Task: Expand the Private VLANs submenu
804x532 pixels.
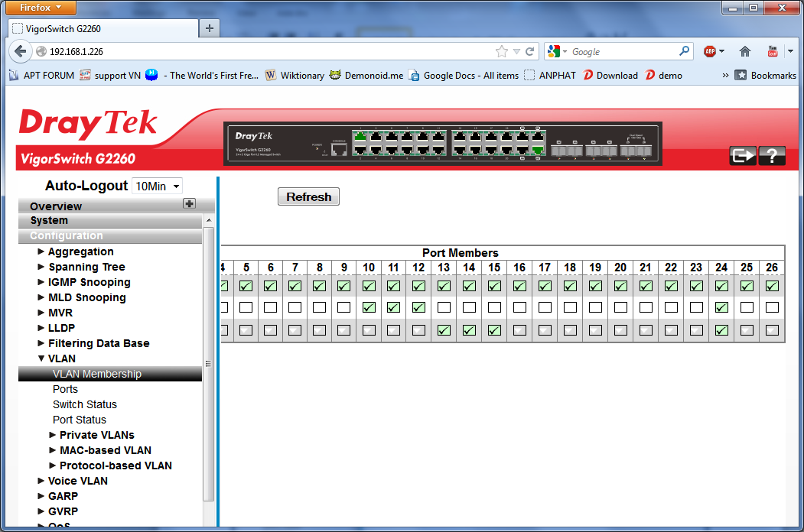Action: tap(92, 435)
